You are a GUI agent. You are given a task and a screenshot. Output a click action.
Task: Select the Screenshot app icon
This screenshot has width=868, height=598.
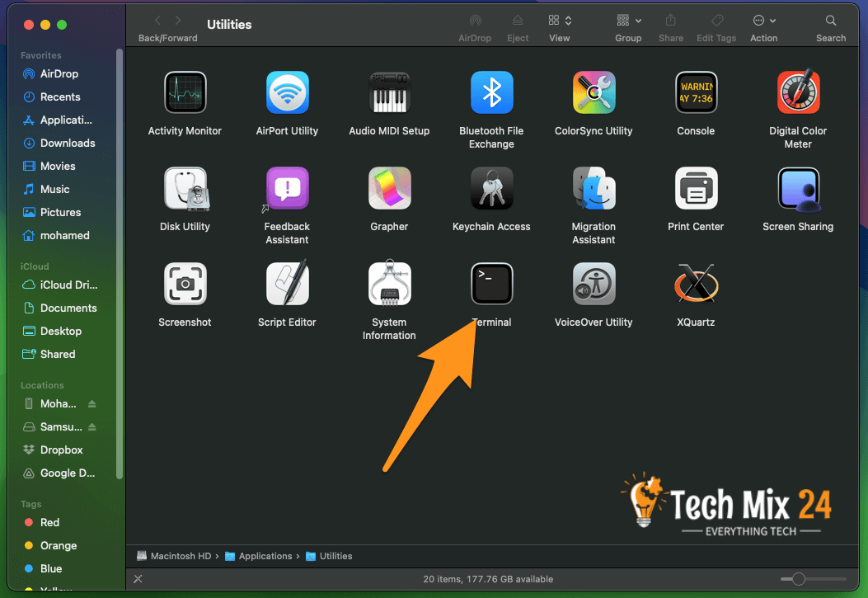(185, 284)
